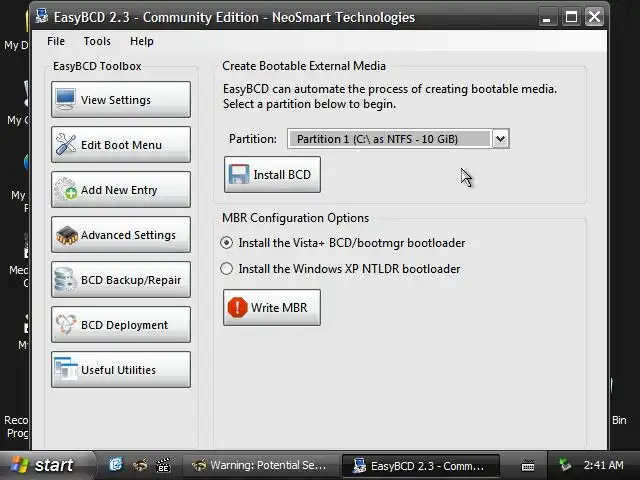The image size is (640, 480).
Task: Click the third quick launch icon
Action: coord(163,464)
